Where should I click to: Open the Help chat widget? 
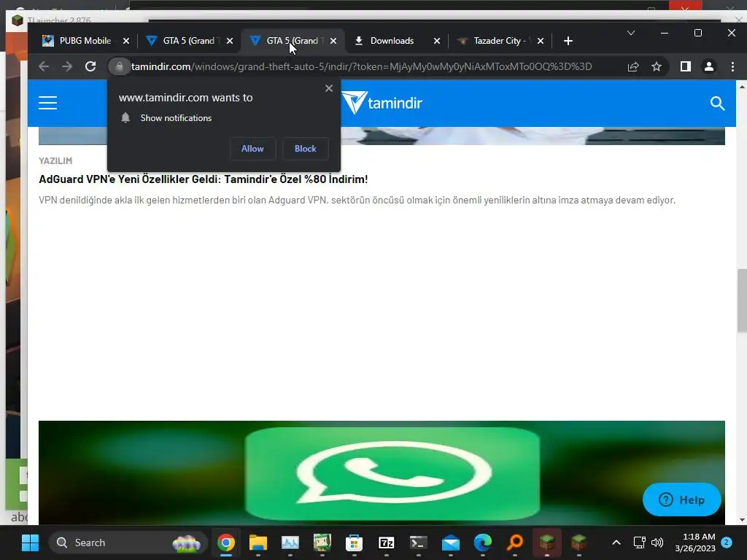pos(682,499)
